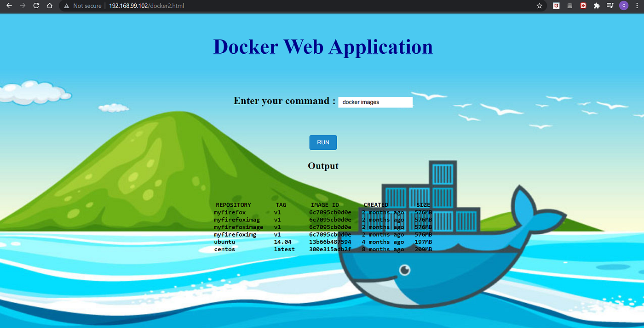
Task: Click the docker images command field
Action: (x=375, y=102)
